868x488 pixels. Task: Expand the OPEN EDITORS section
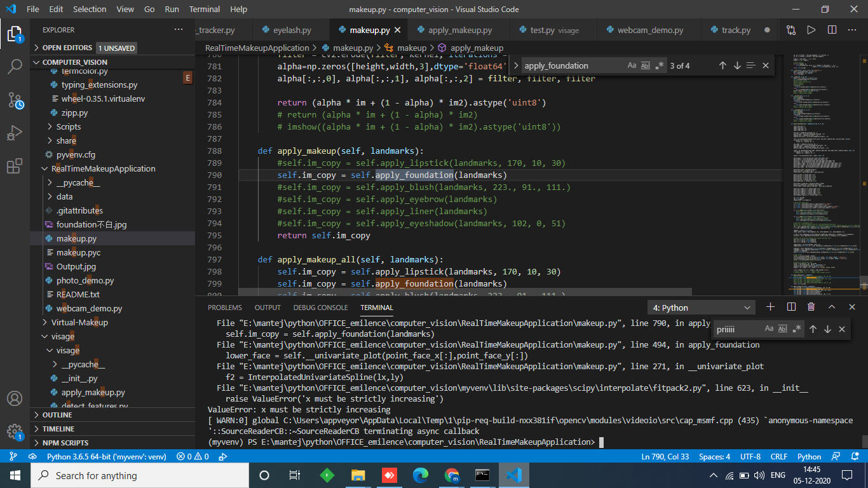click(x=112, y=48)
